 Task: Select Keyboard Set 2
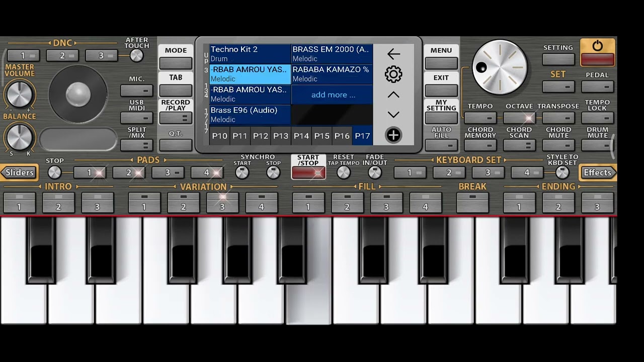tap(449, 172)
